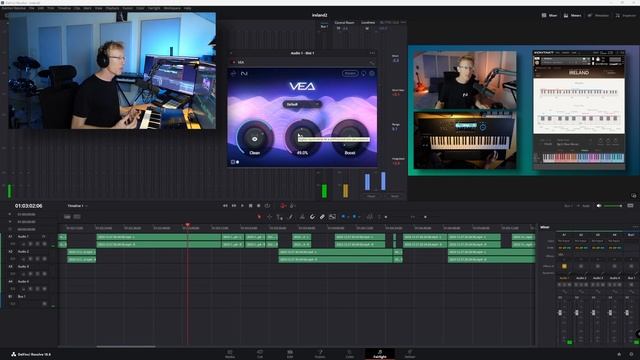This screenshot has height=360, width=640.
Task: Click the red automation icon beside transport
Action: pyautogui.click(x=283, y=206)
